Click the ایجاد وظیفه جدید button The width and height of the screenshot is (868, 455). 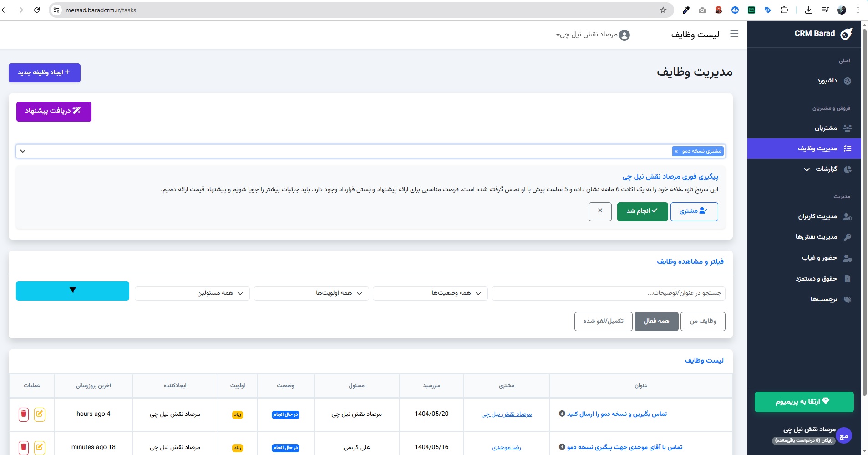[44, 72]
